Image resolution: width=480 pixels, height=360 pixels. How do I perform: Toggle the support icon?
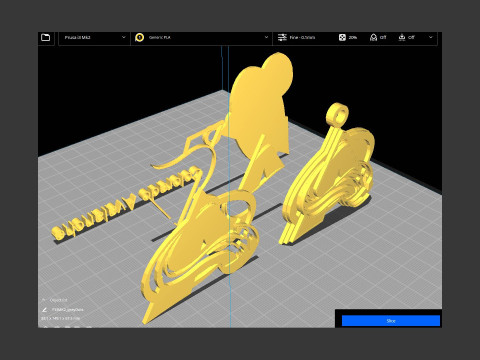[374, 37]
